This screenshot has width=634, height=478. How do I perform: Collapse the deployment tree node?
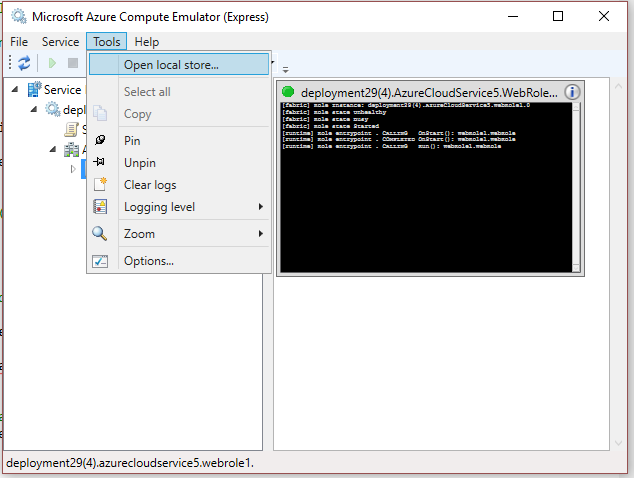34,109
